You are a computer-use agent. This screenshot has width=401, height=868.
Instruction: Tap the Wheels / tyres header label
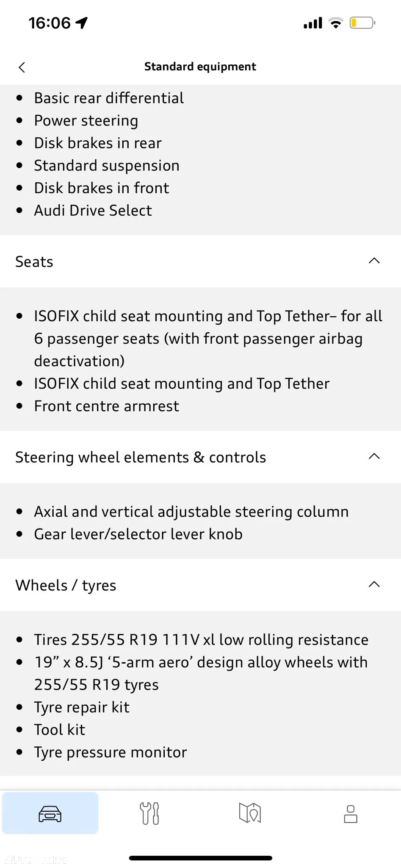tap(66, 585)
